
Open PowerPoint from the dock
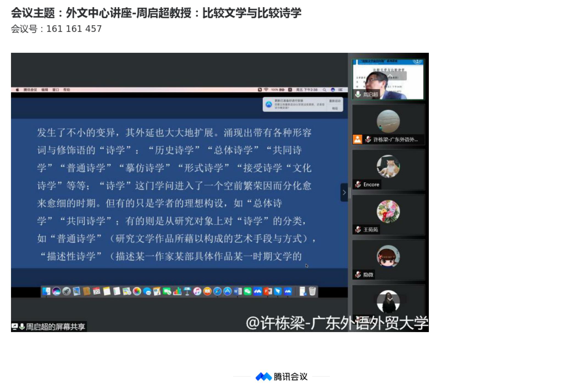(267, 291)
